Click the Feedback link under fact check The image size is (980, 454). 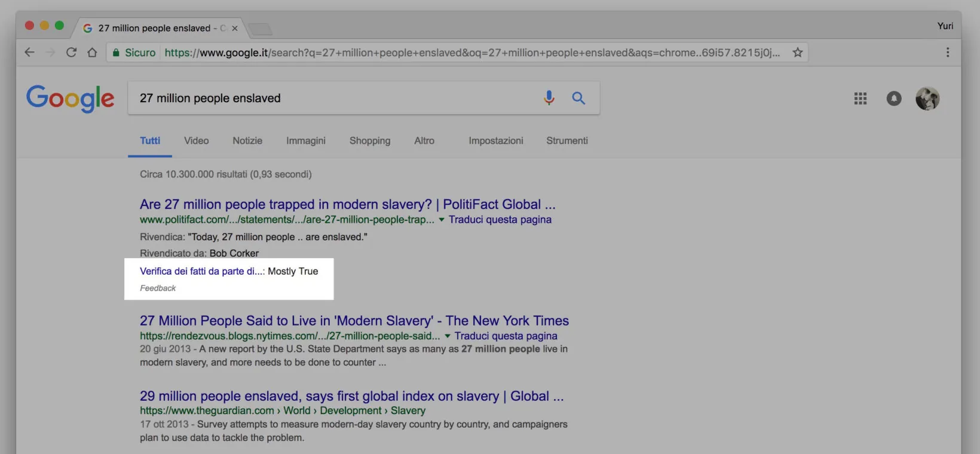(x=158, y=288)
